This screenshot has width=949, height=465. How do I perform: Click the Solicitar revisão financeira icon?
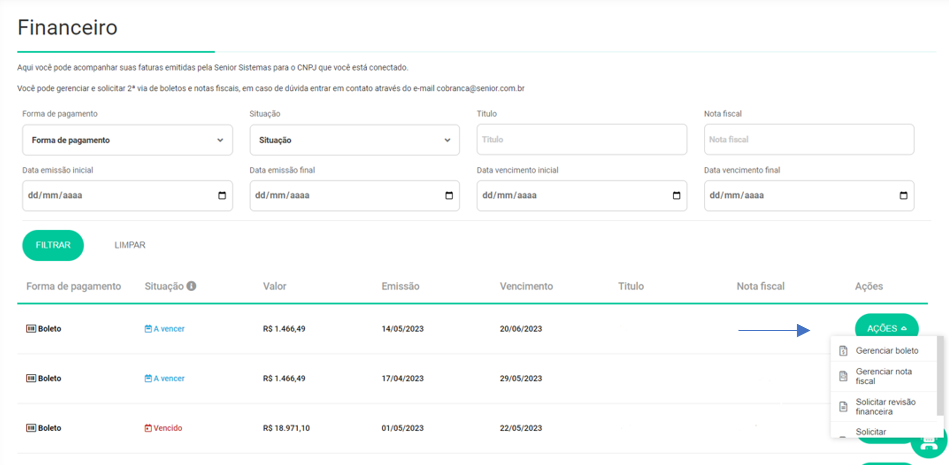[x=842, y=406]
